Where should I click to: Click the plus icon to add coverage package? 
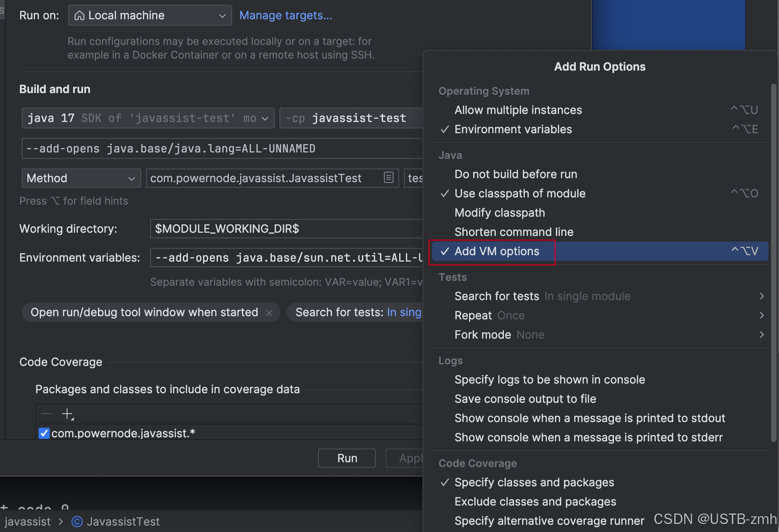coord(67,414)
